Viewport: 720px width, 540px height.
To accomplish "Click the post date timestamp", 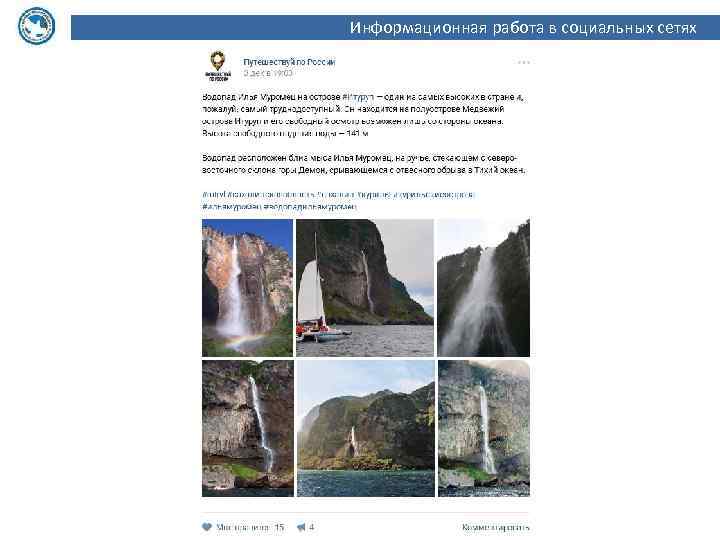I will click(x=268, y=73).
